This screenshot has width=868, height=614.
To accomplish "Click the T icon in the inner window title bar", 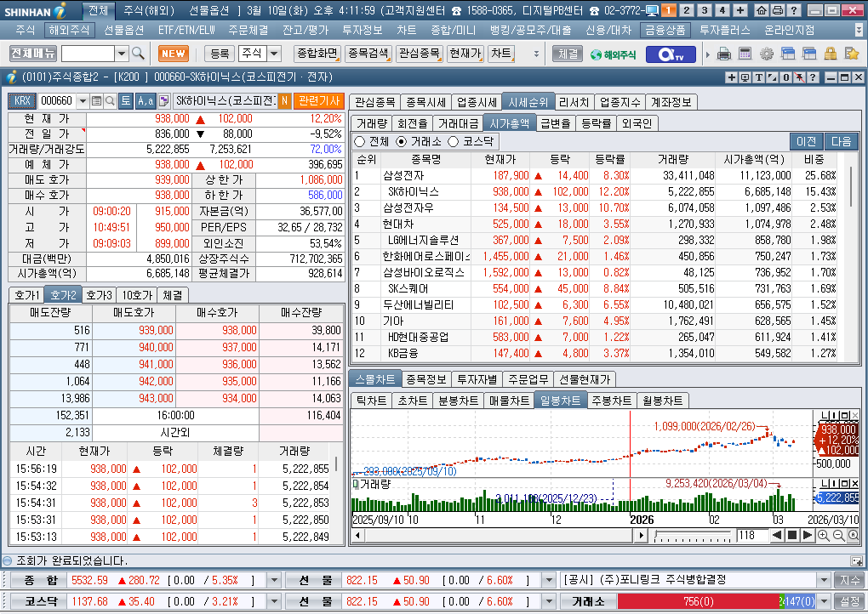I will [759, 77].
